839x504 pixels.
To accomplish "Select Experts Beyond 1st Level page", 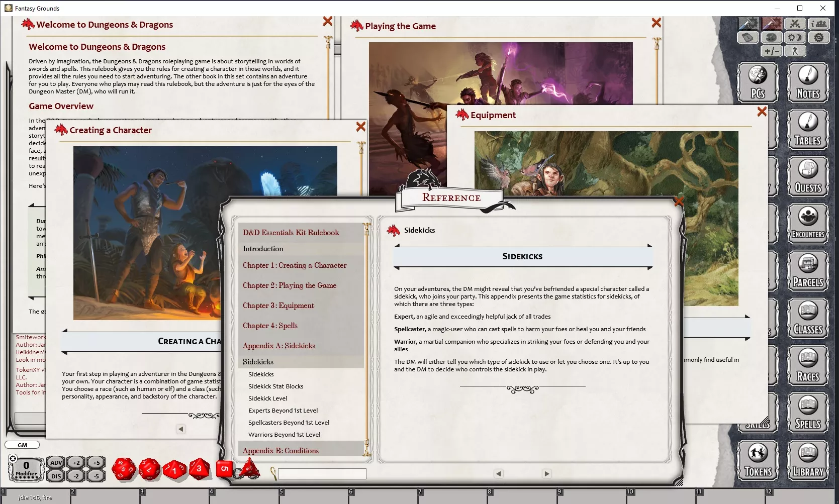I will [283, 411].
